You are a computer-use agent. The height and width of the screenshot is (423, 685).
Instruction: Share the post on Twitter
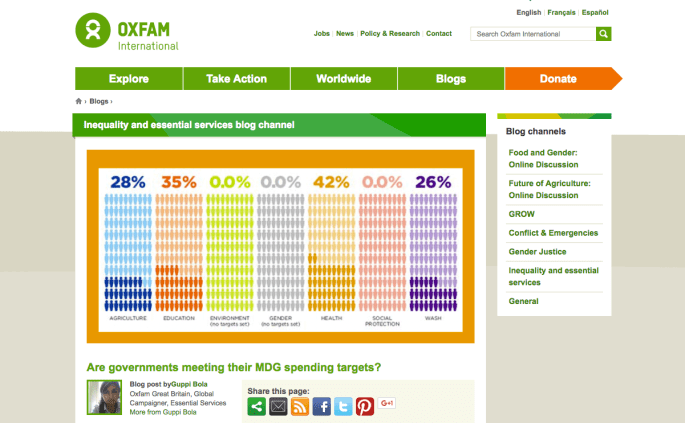tap(343, 406)
